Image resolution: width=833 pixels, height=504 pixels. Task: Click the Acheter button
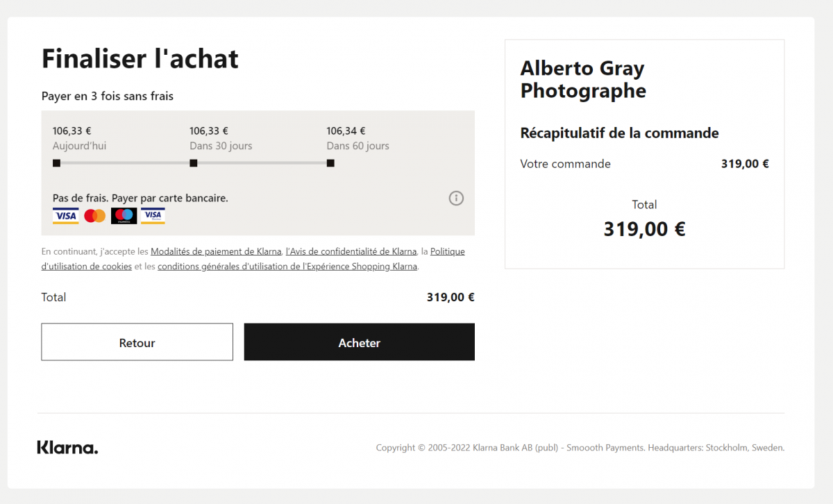360,342
